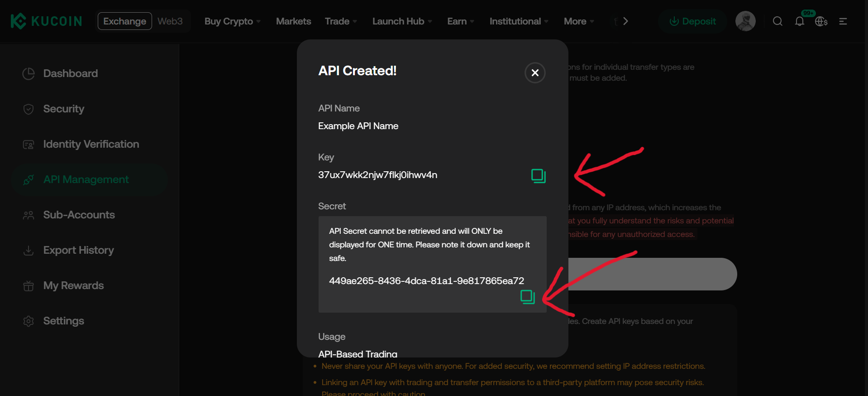Open Export History in the sidebar
Viewport: 868px width, 396px height.
point(90,250)
